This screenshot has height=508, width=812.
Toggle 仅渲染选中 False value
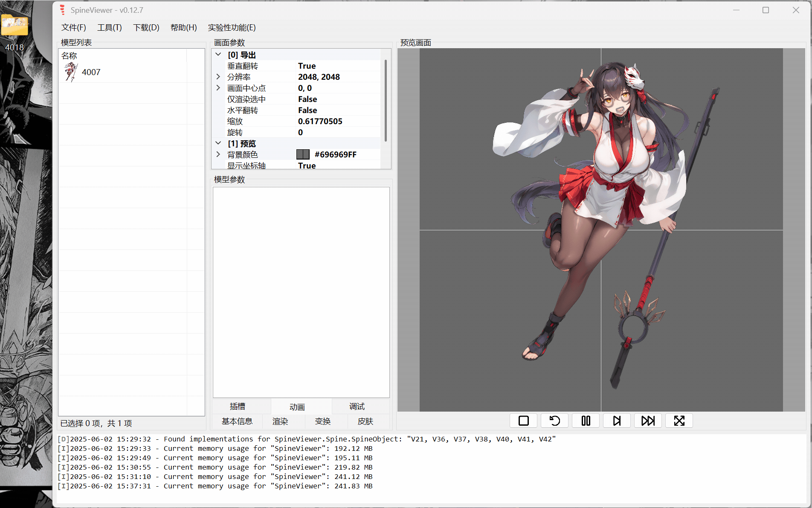coord(307,99)
